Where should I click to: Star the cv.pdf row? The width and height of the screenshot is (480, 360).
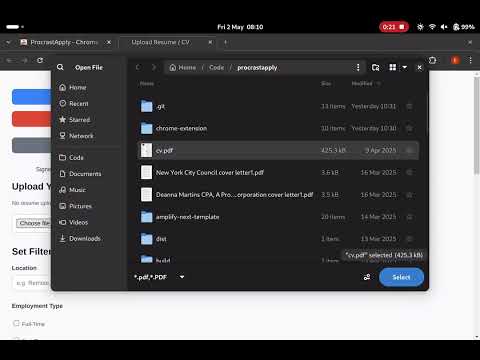pos(409,150)
